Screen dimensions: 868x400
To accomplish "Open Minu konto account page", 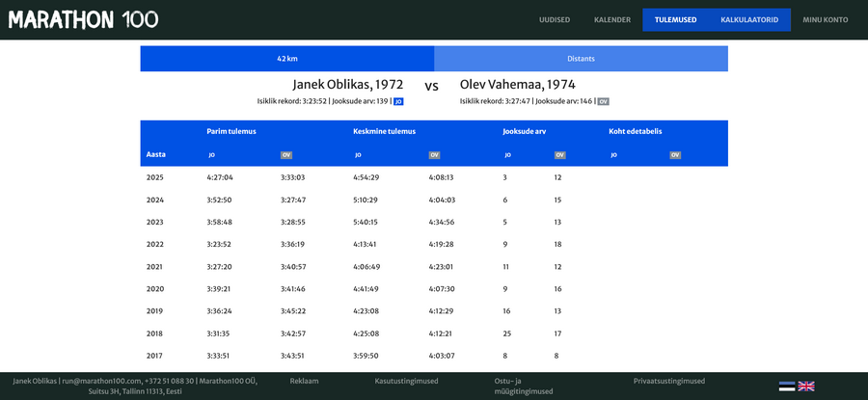I will [826, 20].
